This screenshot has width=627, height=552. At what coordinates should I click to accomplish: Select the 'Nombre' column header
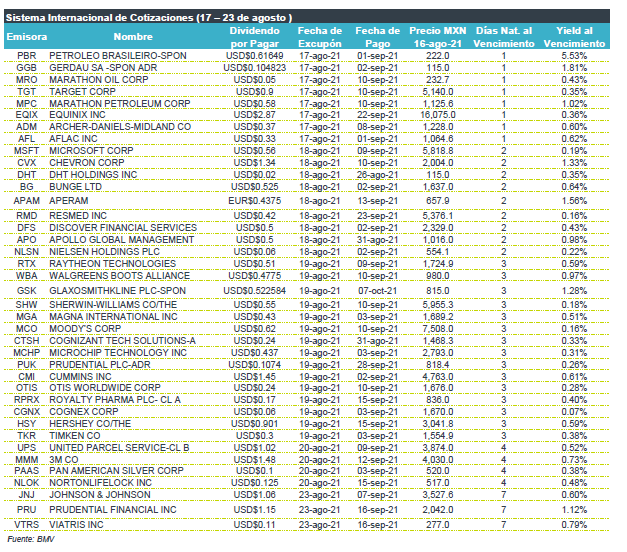[x=133, y=37]
